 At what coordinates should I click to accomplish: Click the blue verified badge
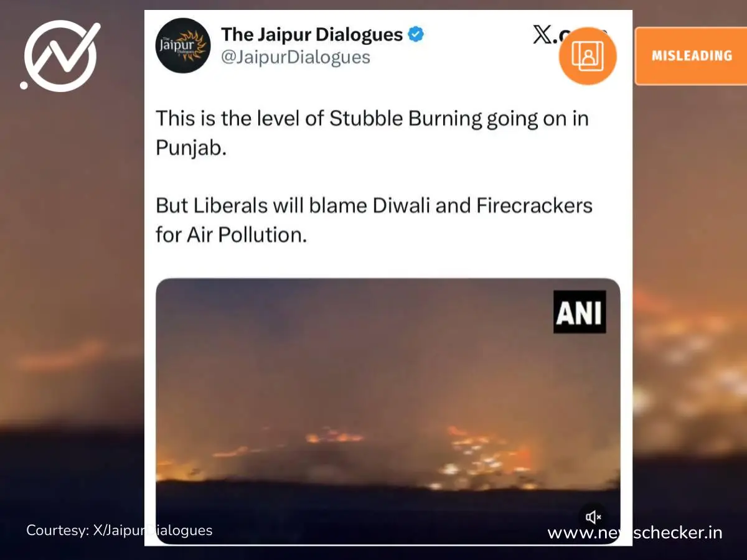point(416,35)
